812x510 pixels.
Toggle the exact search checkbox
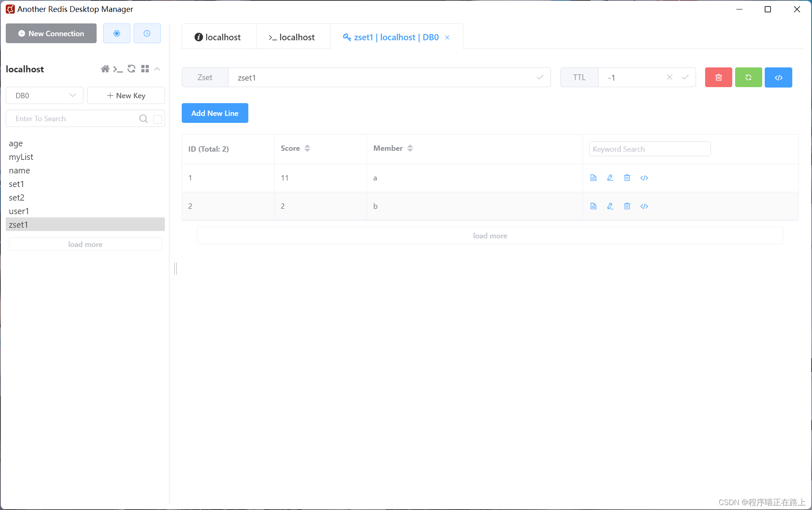coord(157,119)
